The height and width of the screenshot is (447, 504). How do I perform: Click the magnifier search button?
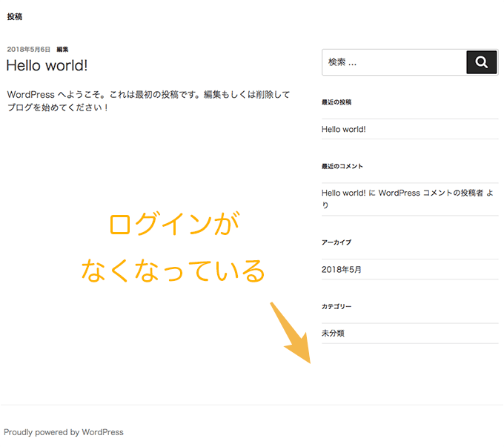pyautogui.click(x=481, y=62)
